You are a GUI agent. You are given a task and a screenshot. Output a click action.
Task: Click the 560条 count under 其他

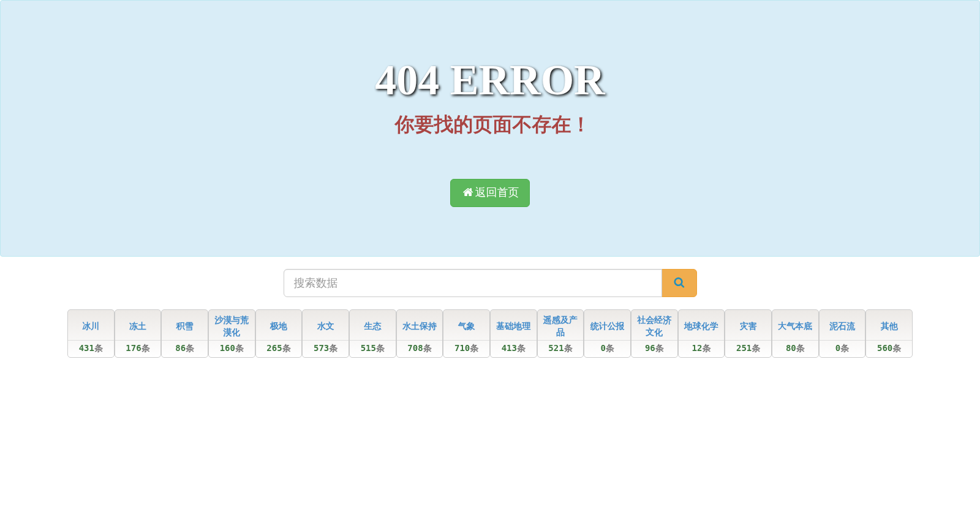click(x=889, y=348)
